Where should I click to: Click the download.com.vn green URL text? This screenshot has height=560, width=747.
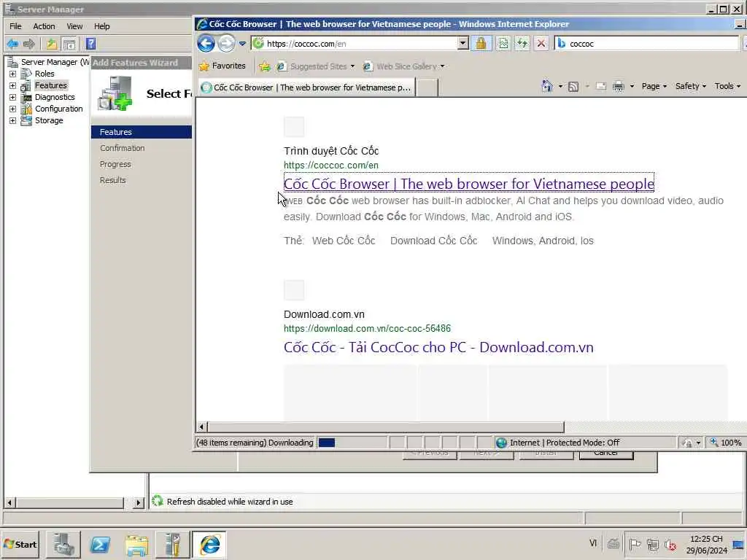(367, 329)
